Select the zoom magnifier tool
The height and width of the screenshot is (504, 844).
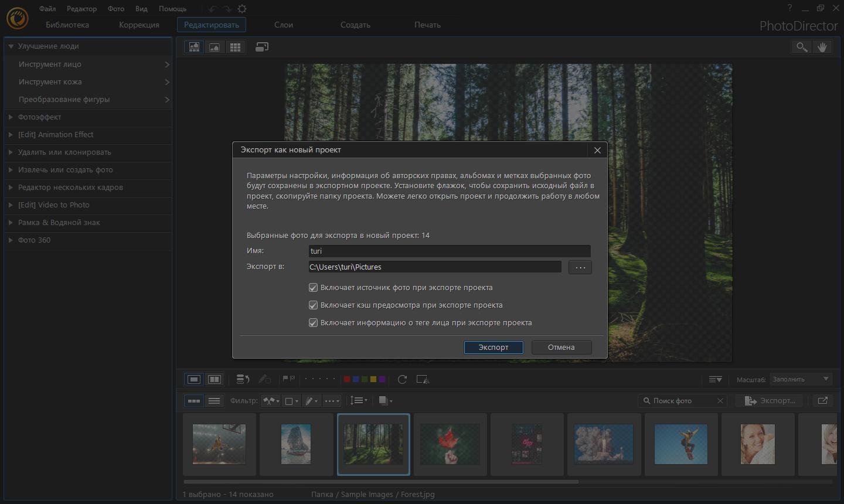point(801,47)
